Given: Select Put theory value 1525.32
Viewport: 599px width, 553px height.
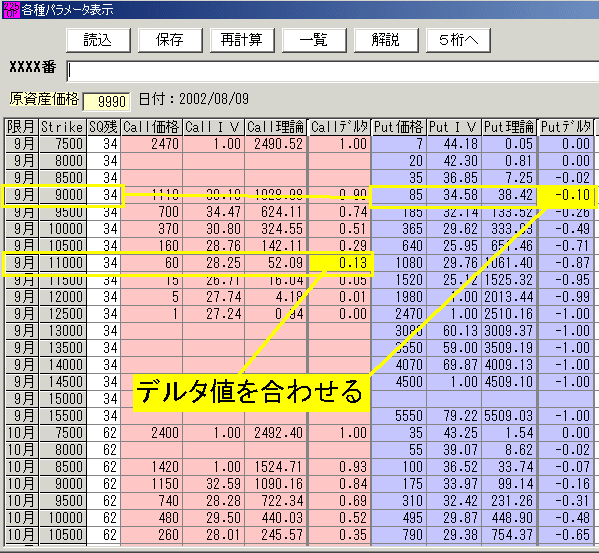Looking at the screenshot, I should pos(509,280).
